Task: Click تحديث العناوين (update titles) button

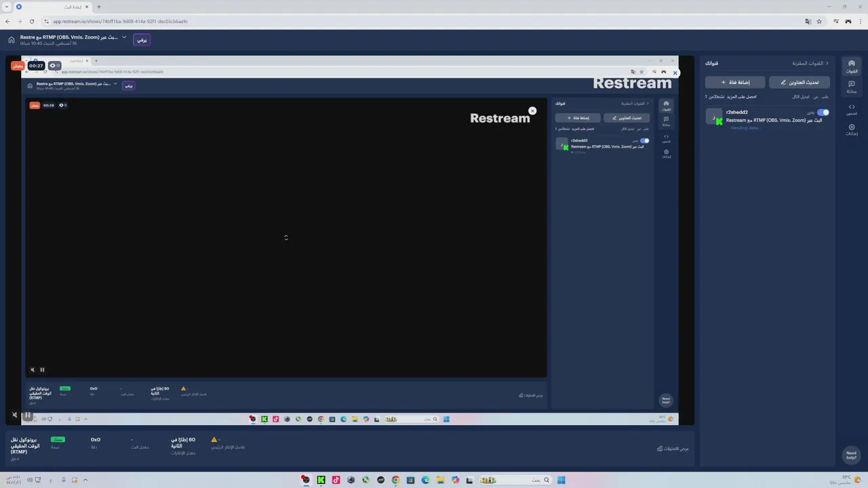Action: tap(800, 82)
